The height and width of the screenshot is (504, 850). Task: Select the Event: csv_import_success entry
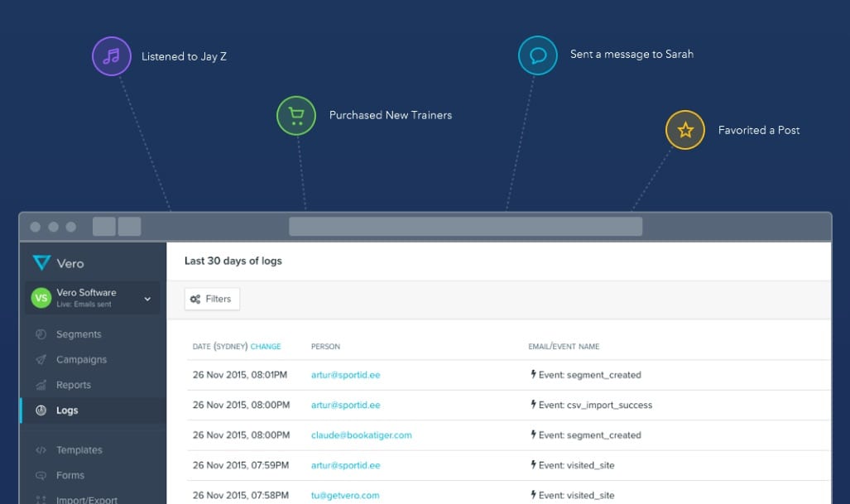coord(595,405)
